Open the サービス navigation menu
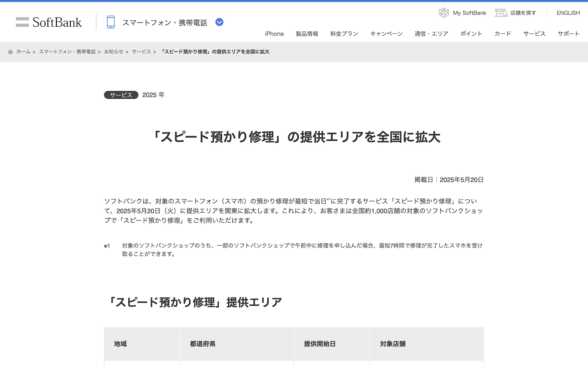Screen dimensions: 588x368 (534, 34)
